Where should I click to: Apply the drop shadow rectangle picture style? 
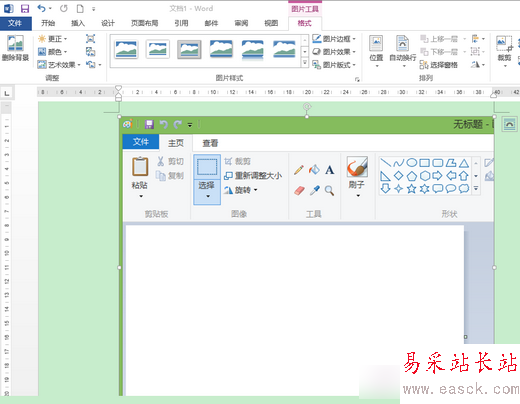coord(221,49)
